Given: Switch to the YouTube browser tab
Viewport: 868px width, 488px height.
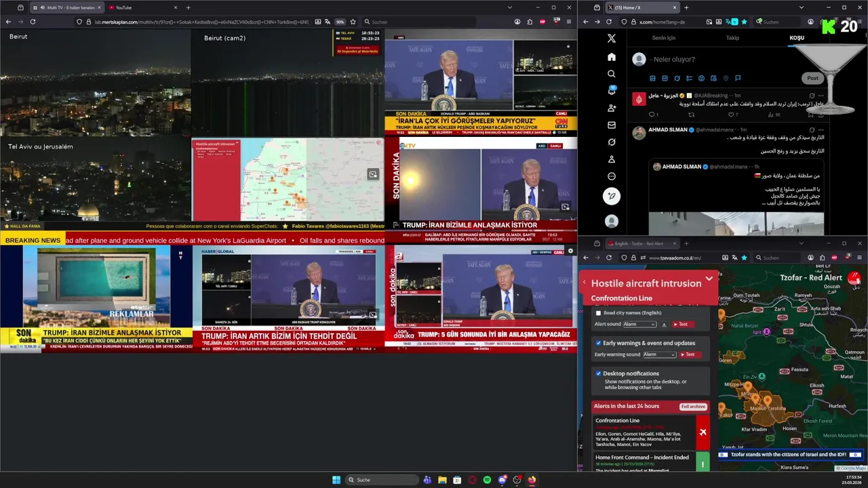Looking at the screenshot, I should [142, 7].
